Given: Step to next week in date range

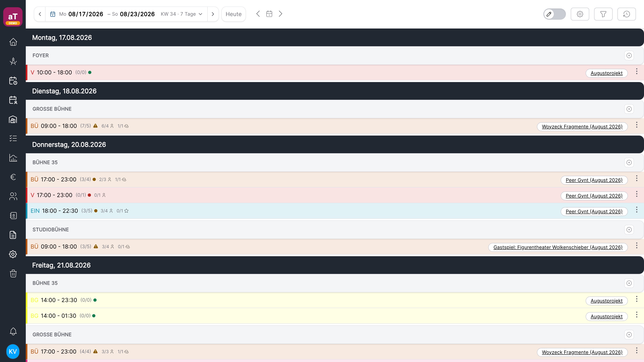Looking at the screenshot, I should pos(213,14).
